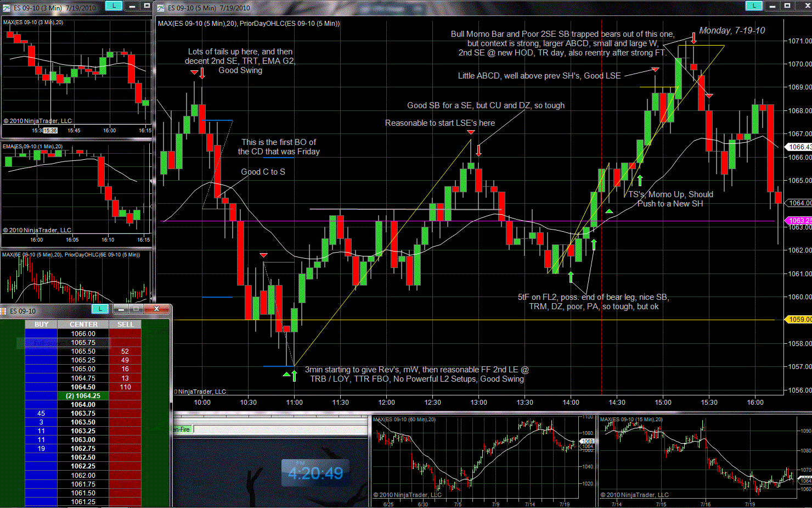The height and width of the screenshot is (508, 812).
Task: Maximize the 5 Min chart window
Action: (x=787, y=5)
